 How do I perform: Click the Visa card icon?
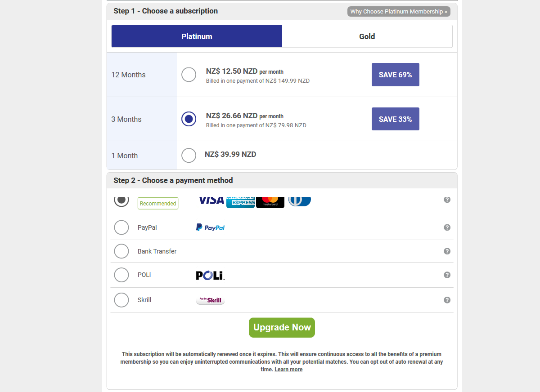pos(211,201)
